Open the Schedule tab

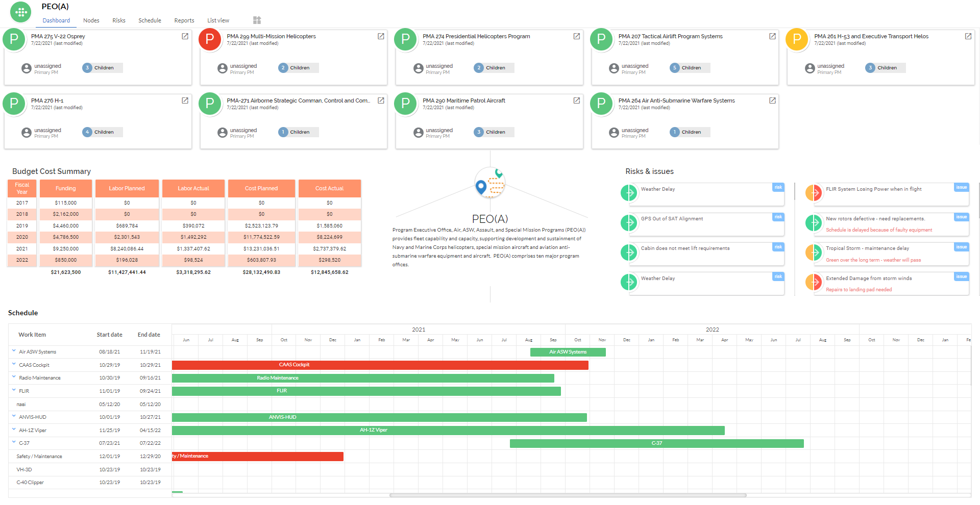(150, 20)
